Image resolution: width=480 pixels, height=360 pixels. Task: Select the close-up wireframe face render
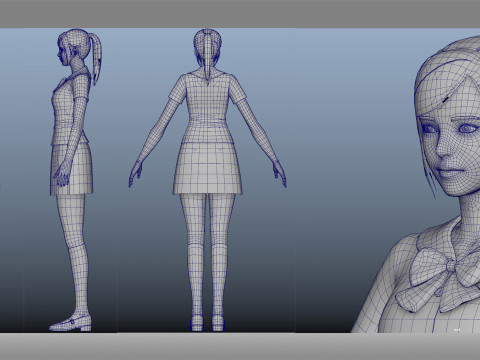[415, 184]
